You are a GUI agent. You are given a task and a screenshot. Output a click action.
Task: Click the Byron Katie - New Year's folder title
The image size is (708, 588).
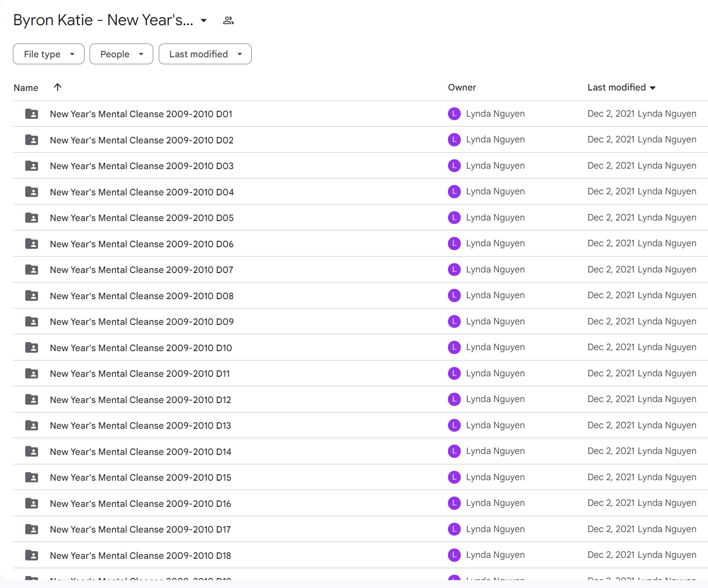pyautogui.click(x=103, y=20)
